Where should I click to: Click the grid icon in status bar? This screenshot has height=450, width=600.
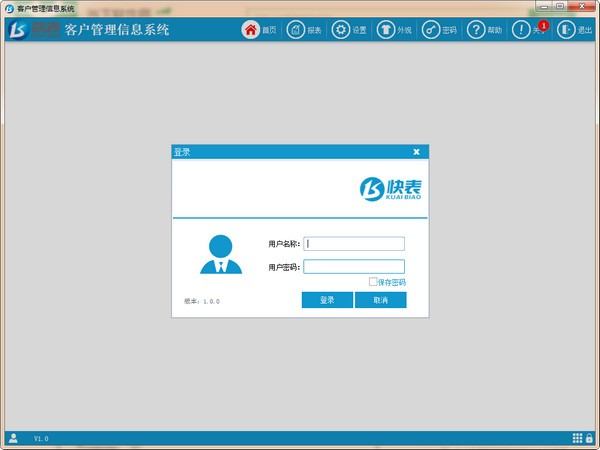tap(577, 438)
